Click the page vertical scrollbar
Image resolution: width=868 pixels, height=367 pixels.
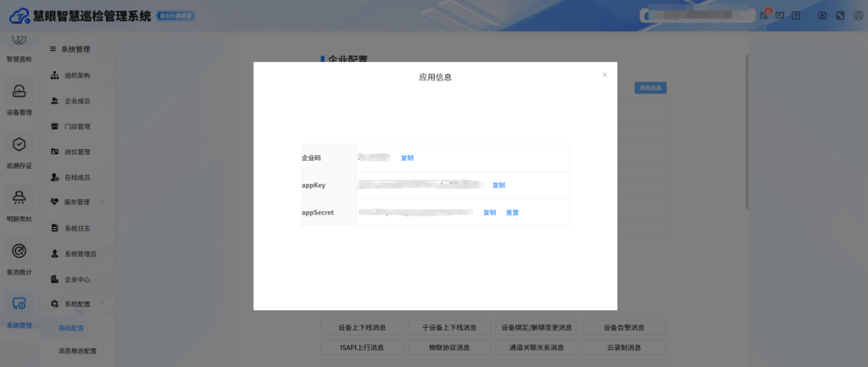[x=748, y=131]
